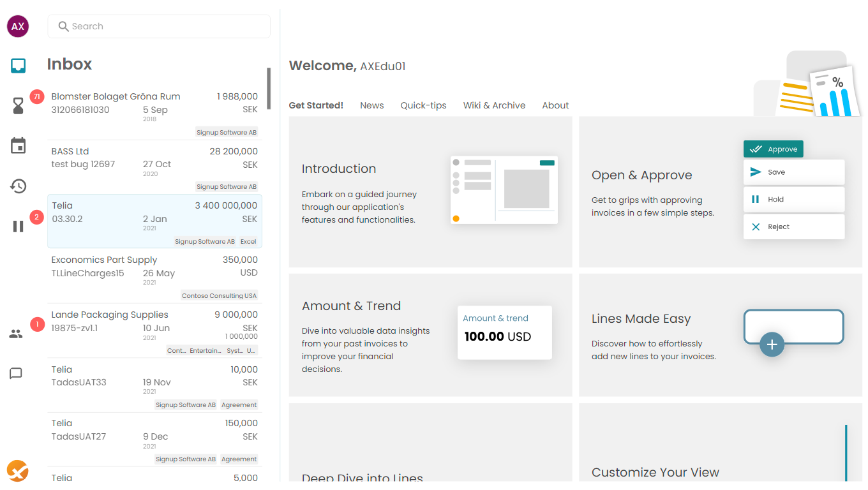Click the double-checkmark icon on Approve
This screenshot has width=868, height=490.
[x=756, y=149]
